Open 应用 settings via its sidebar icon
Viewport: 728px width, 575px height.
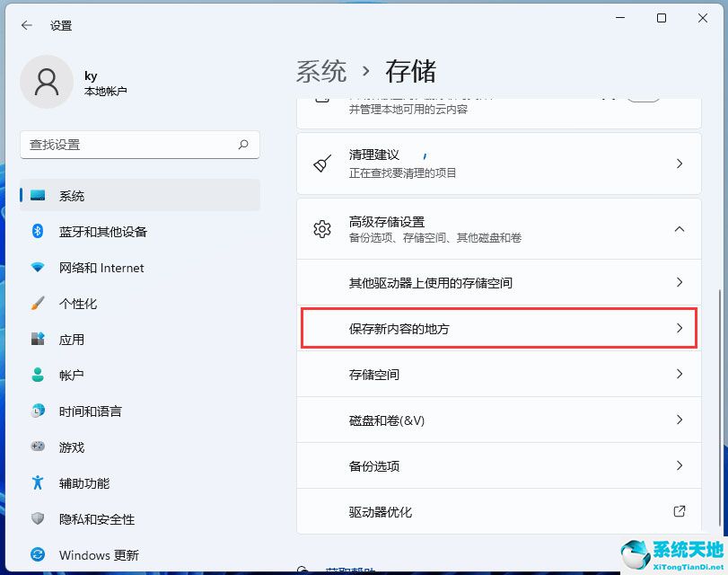37,340
